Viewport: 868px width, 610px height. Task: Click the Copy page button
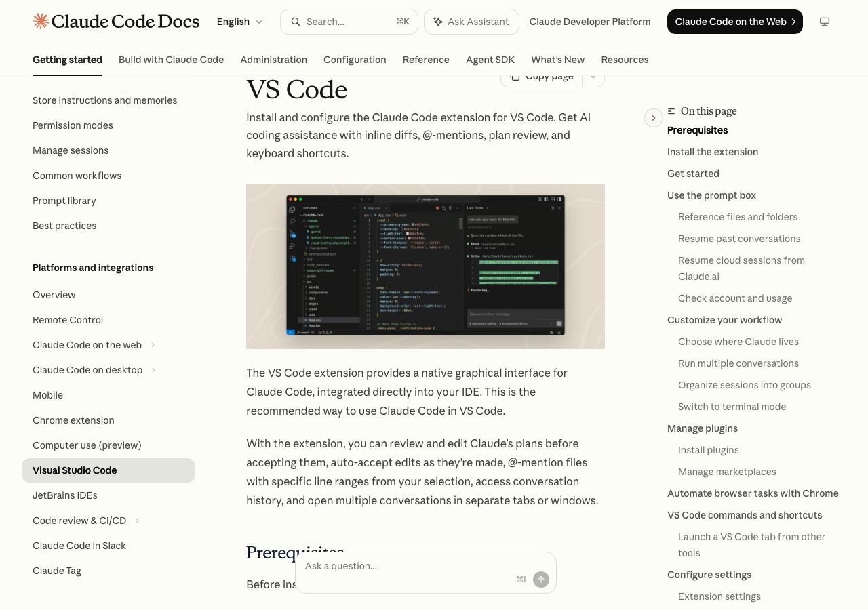541,76
